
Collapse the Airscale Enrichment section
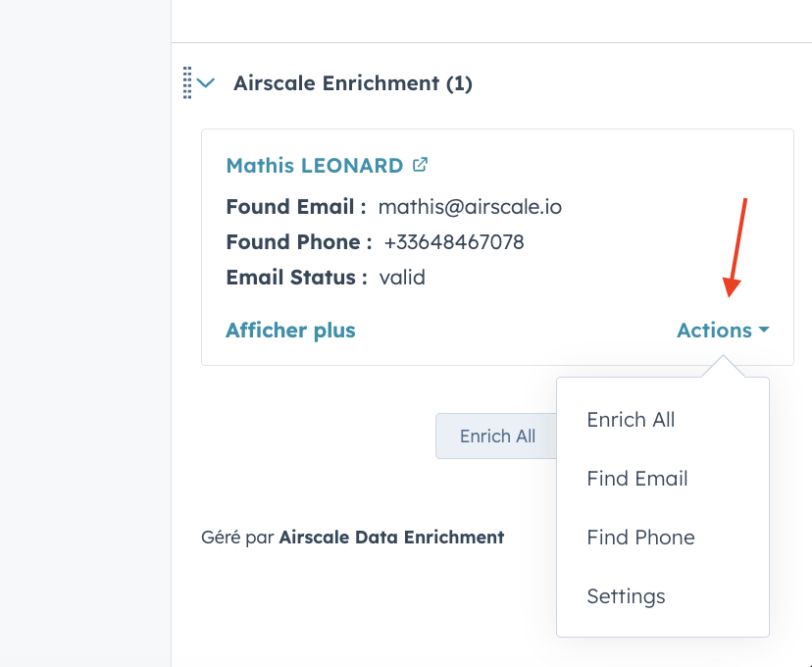208,83
